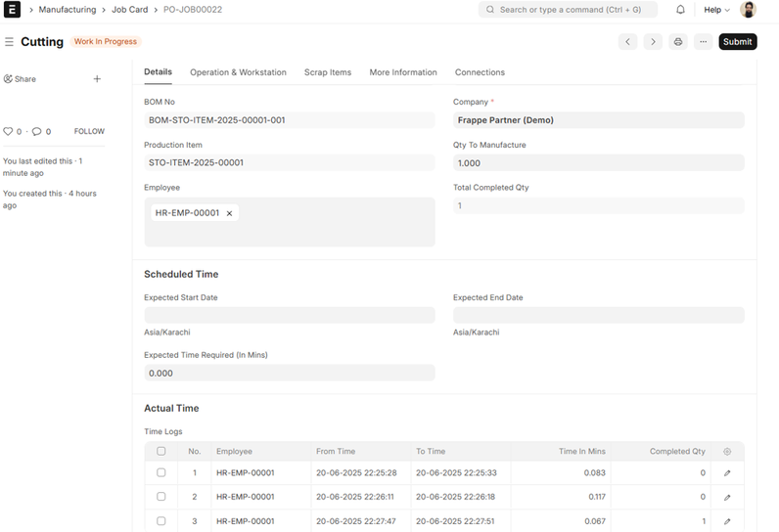Open the Scrap Items tab
This screenshot has width=779, height=532.
click(327, 72)
